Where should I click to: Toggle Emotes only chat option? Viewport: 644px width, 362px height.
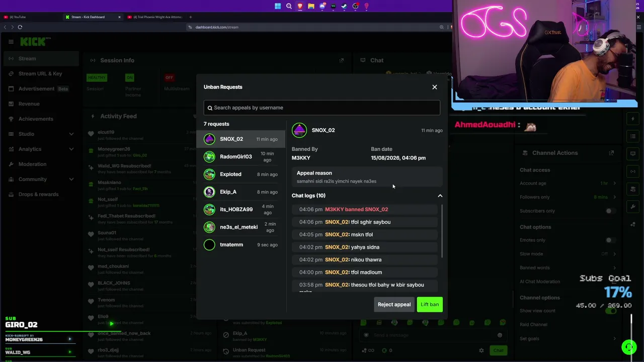pyautogui.click(x=611, y=240)
